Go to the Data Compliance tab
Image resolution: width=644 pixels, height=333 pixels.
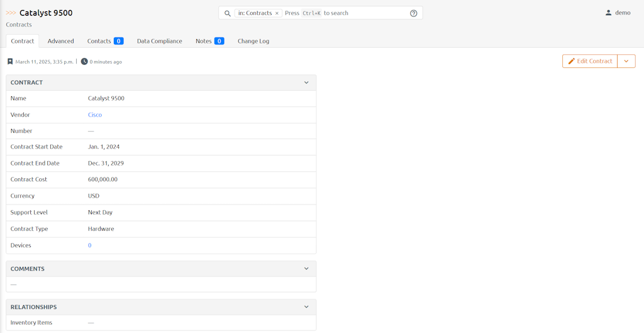point(159,41)
